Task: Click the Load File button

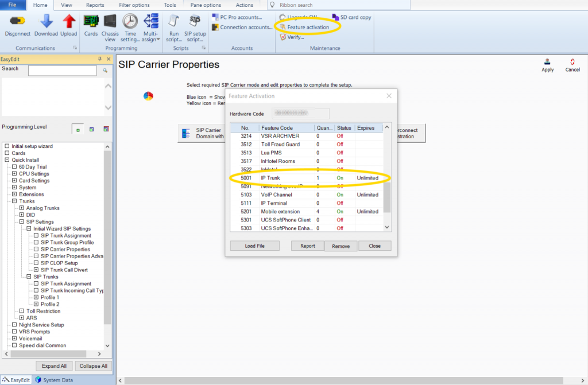Action: pyautogui.click(x=254, y=246)
